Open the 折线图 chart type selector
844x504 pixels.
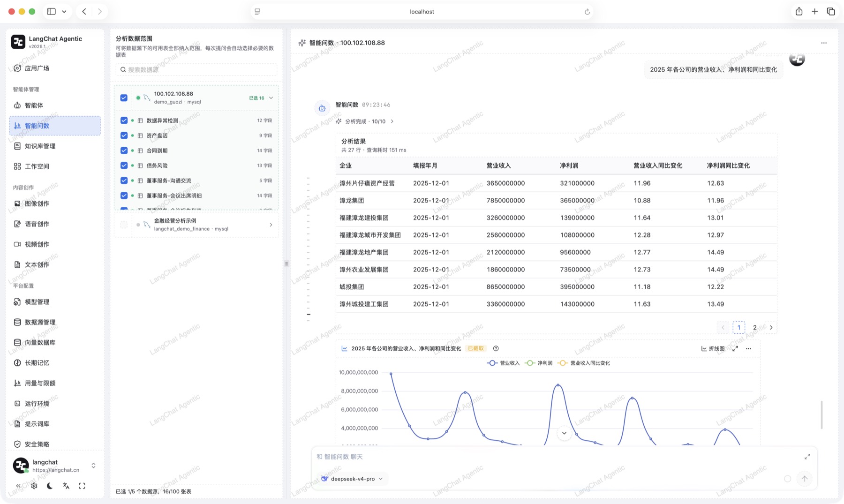(713, 348)
